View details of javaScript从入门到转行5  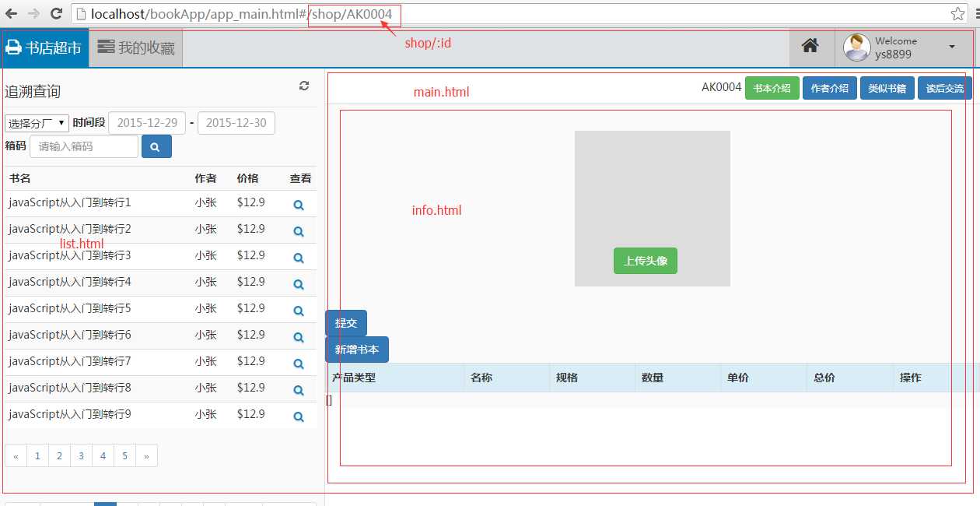coord(298,311)
